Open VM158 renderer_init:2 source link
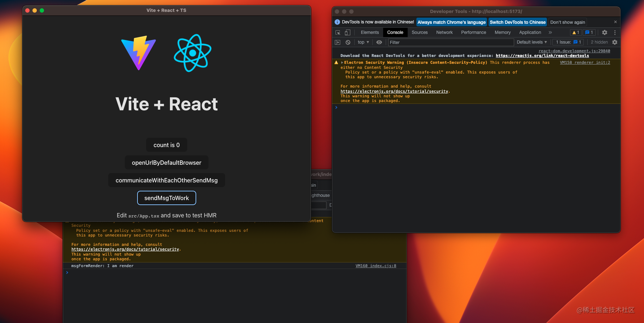 tap(585, 63)
